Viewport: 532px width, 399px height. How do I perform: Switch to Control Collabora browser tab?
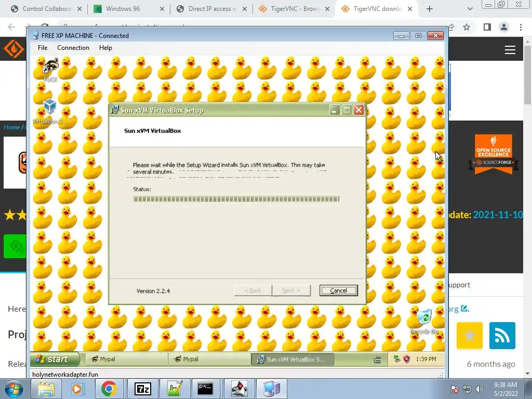pos(46,9)
